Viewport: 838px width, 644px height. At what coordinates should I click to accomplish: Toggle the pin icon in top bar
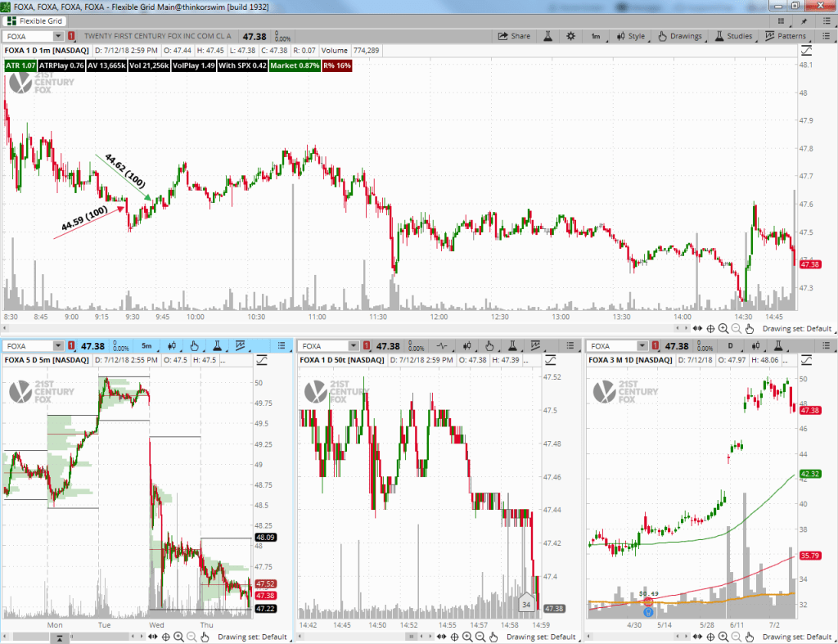804,20
